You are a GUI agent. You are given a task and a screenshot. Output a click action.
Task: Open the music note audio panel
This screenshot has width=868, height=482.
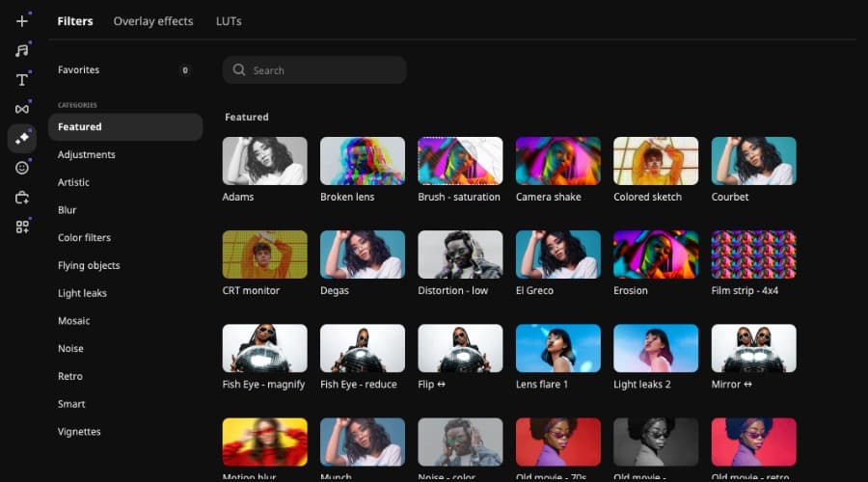point(22,50)
